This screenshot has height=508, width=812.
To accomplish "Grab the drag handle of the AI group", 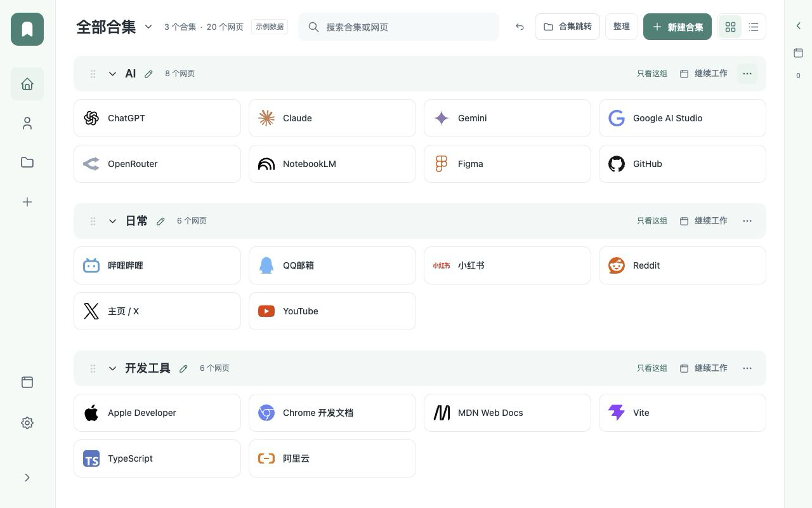I will click(93, 74).
